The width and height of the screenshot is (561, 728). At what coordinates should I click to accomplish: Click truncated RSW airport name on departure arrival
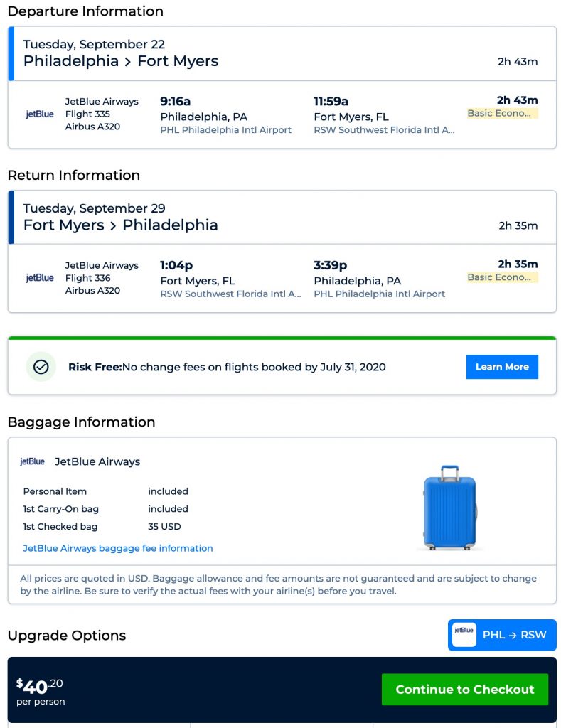[384, 130]
